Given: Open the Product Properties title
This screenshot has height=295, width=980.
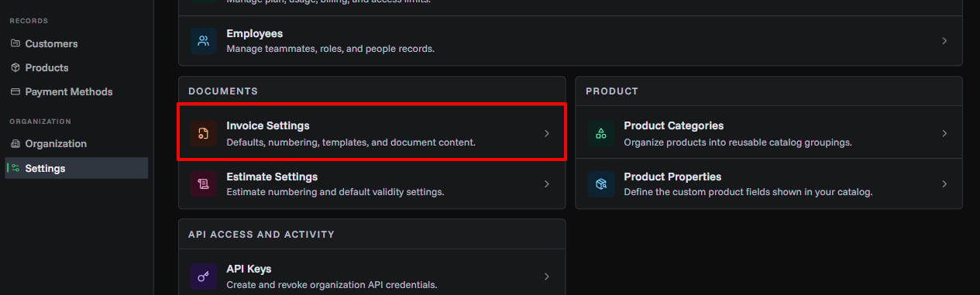Looking at the screenshot, I should pyautogui.click(x=672, y=177).
